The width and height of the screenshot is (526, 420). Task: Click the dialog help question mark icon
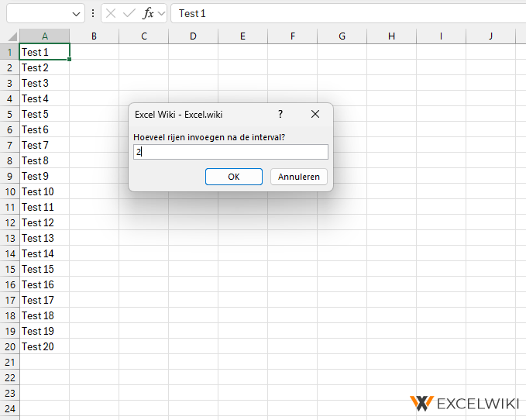coord(280,114)
